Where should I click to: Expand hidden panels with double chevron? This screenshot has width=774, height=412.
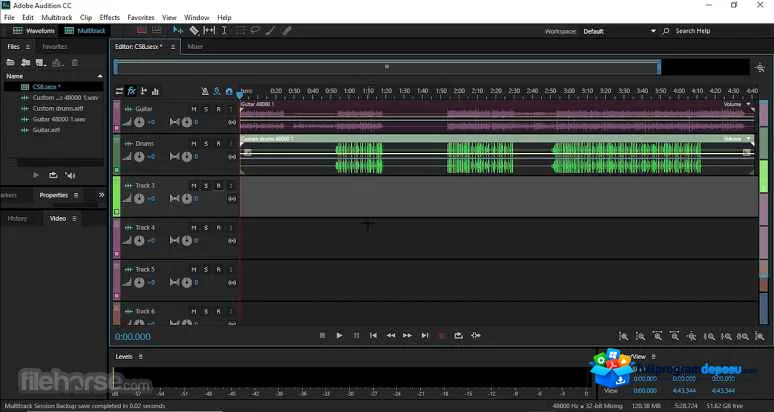[101, 195]
